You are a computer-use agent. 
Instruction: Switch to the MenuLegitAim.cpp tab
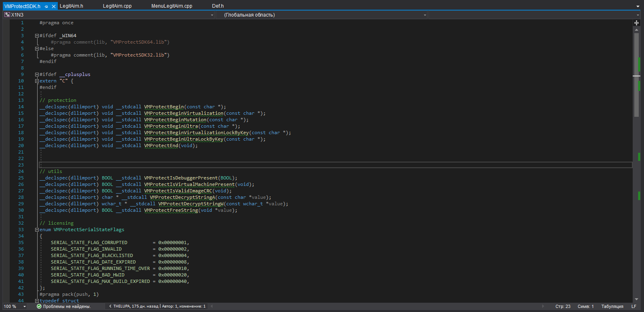(x=172, y=6)
